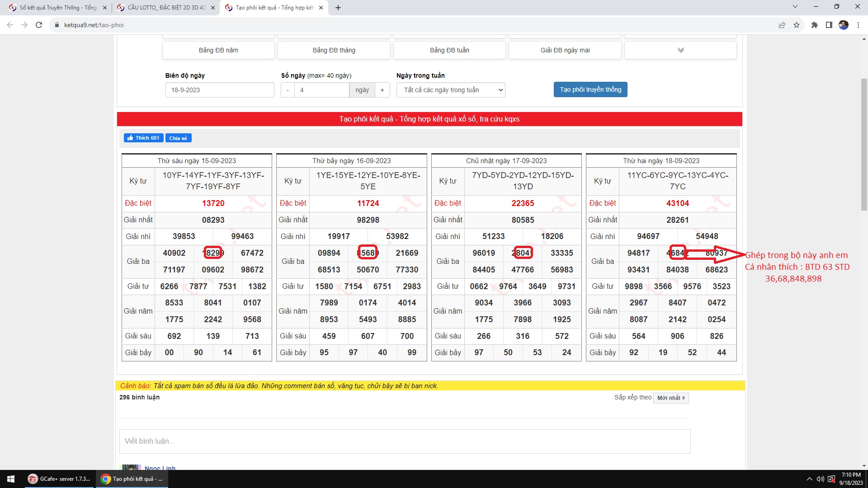
Task: Click the Bảng ĐB tháng button
Action: point(334,50)
